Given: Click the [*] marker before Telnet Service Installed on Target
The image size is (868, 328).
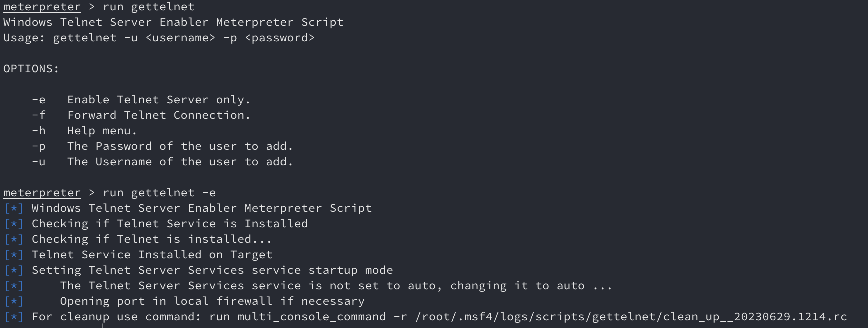Looking at the screenshot, I should (x=14, y=255).
